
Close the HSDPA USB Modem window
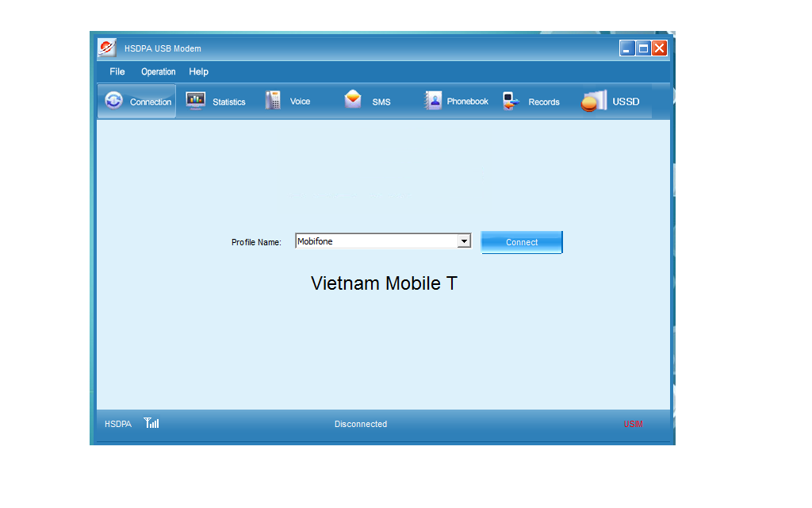pyautogui.click(x=660, y=48)
